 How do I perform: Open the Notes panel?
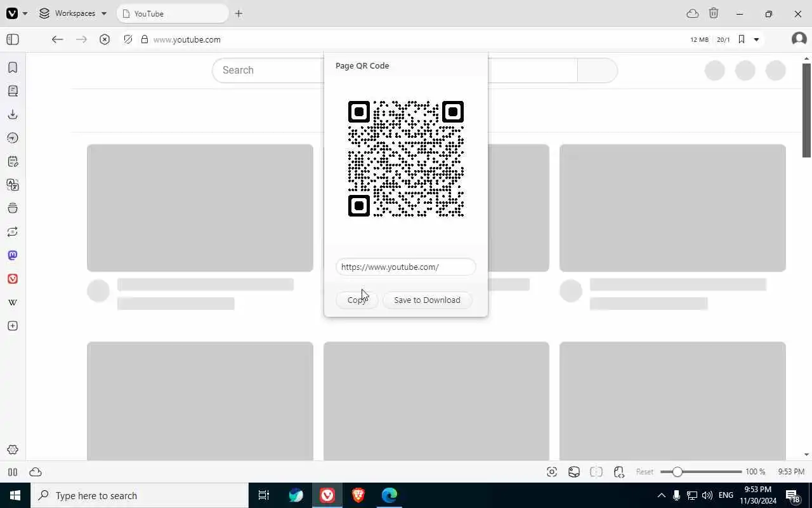point(12,161)
